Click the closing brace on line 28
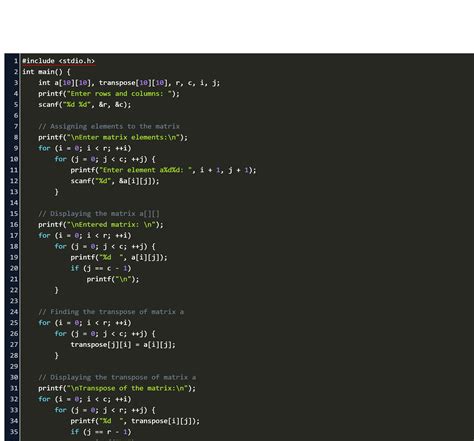The width and height of the screenshot is (474, 441). [x=56, y=356]
